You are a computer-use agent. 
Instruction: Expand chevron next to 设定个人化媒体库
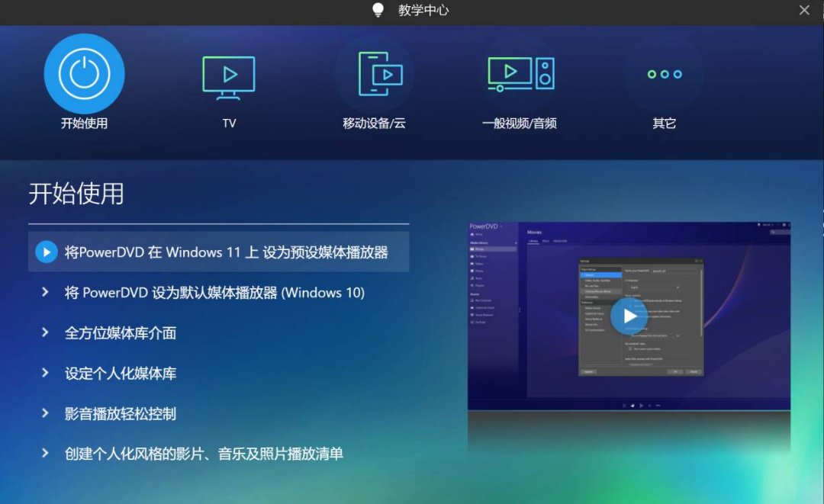[x=46, y=374]
